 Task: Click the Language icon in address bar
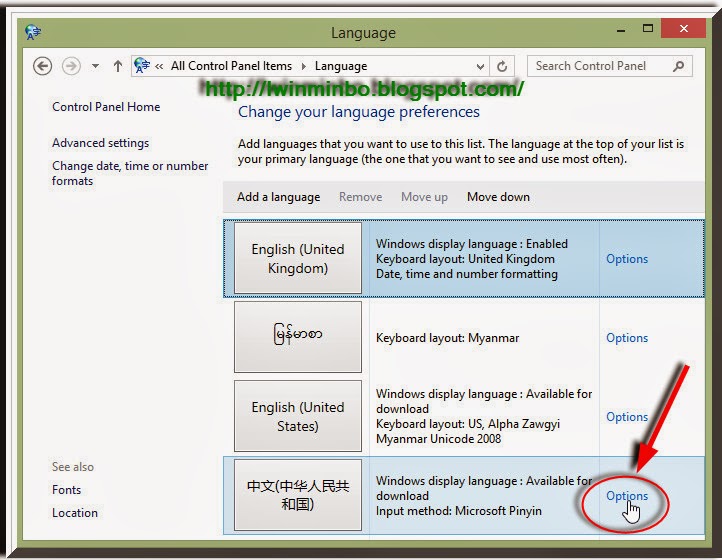tap(142, 65)
